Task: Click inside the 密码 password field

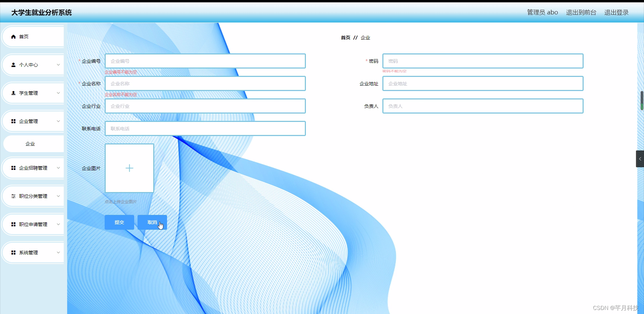Action: click(482, 61)
